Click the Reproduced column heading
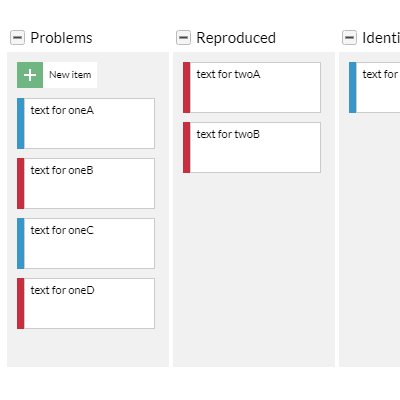The height and width of the screenshot is (400, 400). click(x=236, y=38)
